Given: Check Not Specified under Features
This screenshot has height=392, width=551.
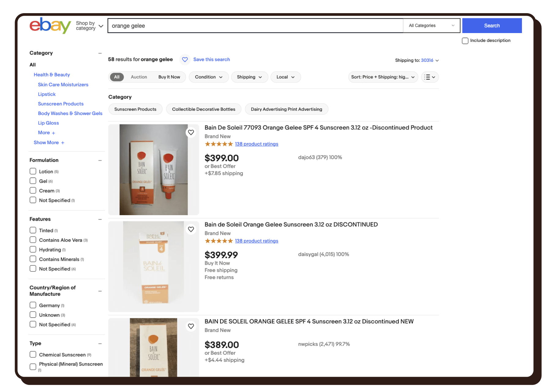Looking at the screenshot, I should (33, 269).
